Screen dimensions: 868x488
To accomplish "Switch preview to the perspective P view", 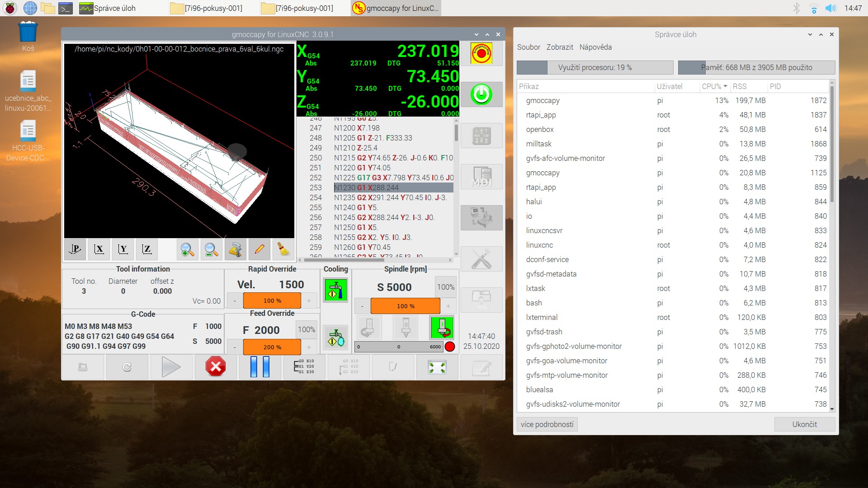I will click(75, 249).
